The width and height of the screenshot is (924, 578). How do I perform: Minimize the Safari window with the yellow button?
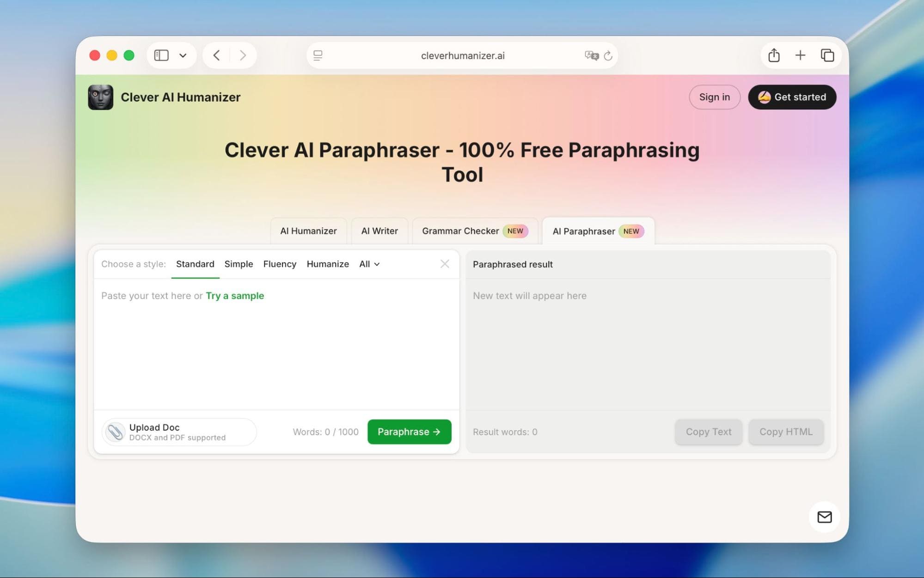click(x=112, y=55)
